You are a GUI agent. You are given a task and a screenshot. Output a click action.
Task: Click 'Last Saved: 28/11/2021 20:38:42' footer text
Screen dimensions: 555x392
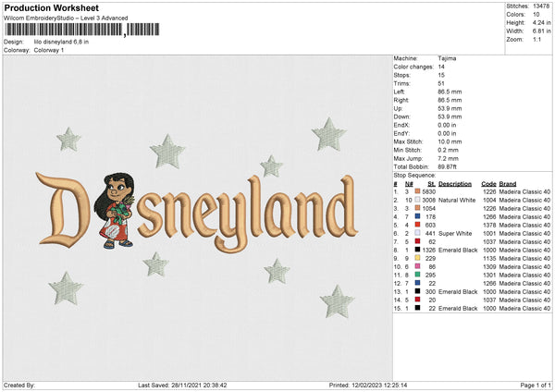(x=182, y=386)
